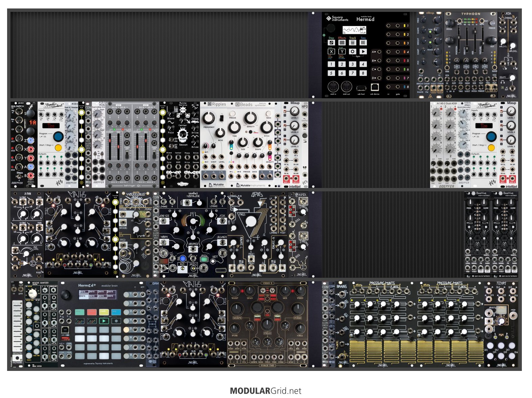Viewport: 532px width, 398px height.
Task: Click the PITCH knob on Typhoon
Action: (x=449, y=23)
